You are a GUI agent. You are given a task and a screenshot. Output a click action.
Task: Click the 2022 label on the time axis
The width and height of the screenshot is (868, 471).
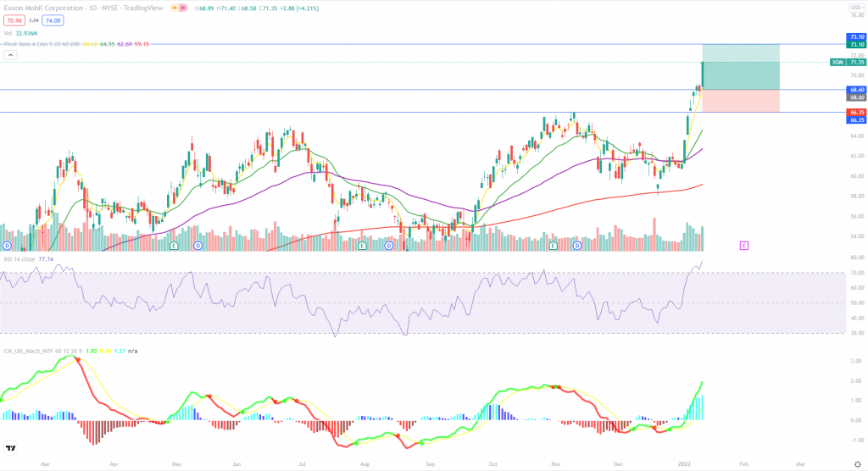(x=685, y=464)
